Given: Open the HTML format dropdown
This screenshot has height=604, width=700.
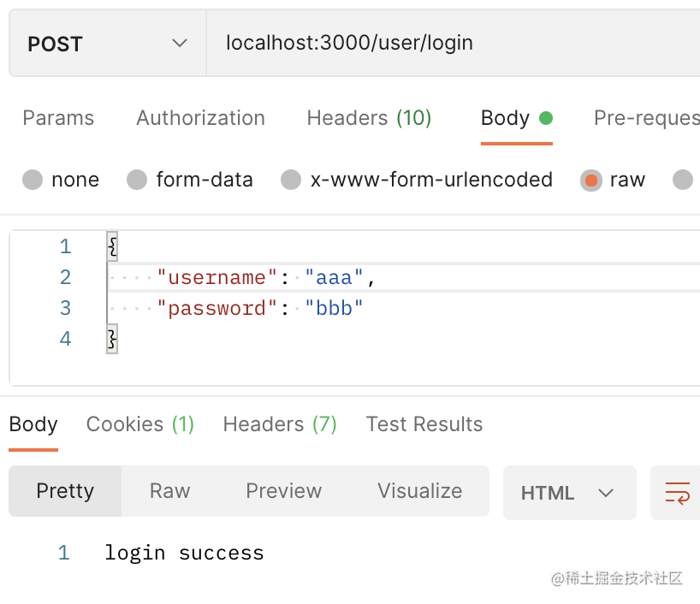Looking at the screenshot, I should [569, 493].
